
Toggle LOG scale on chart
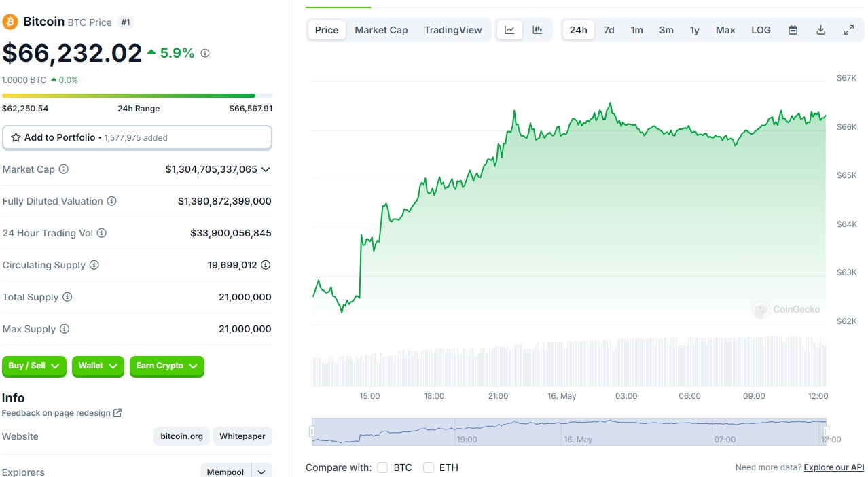pyautogui.click(x=761, y=30)
